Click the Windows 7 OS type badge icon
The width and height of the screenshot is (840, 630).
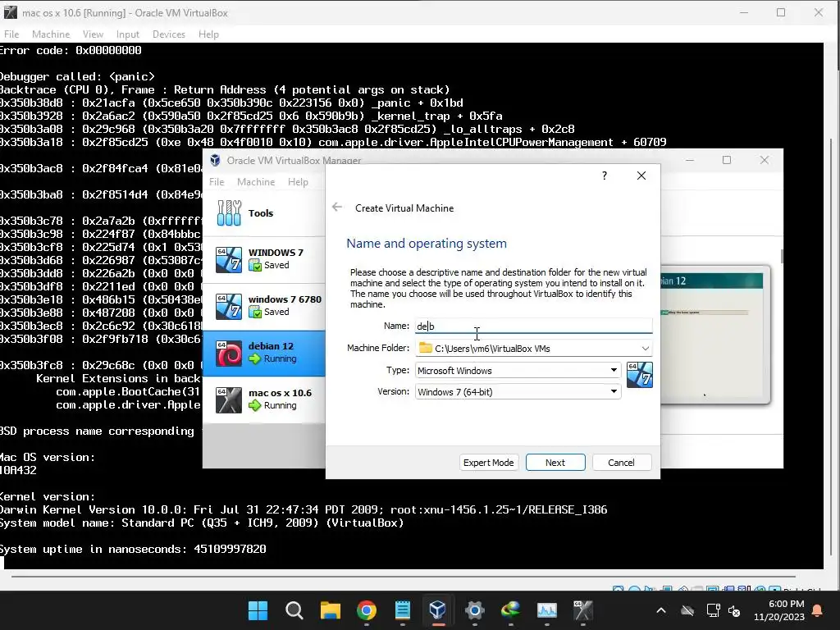click(x=640, y=374)
